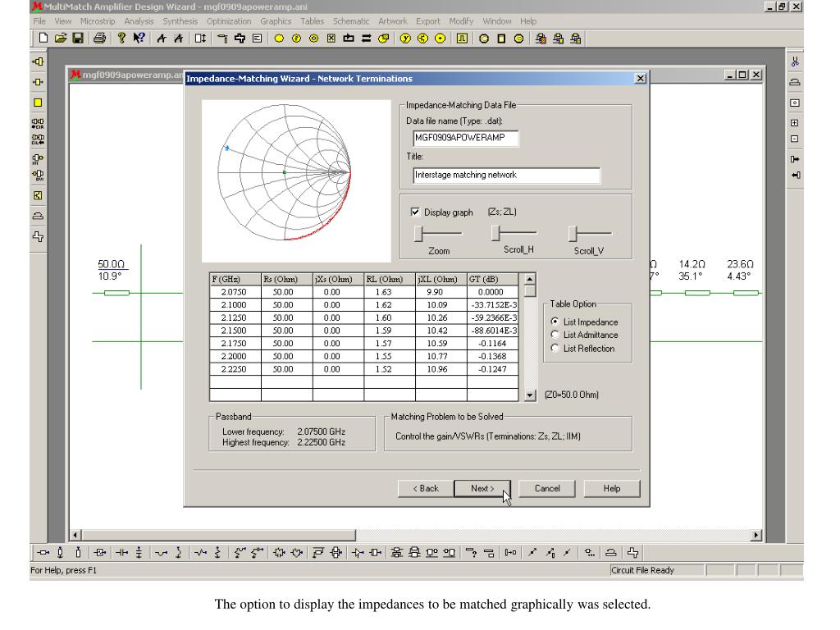Click the boxed plus zoom icon in the right sidebar
The image size is (840, 630).
point(795,123)
